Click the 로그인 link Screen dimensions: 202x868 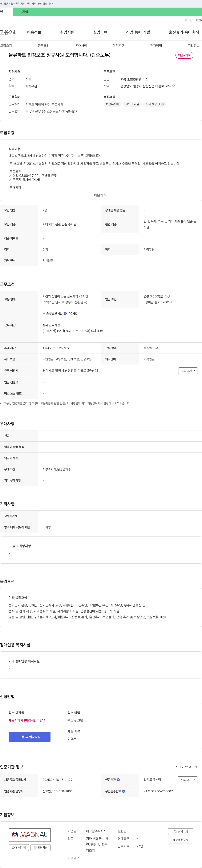pos(189,20)
